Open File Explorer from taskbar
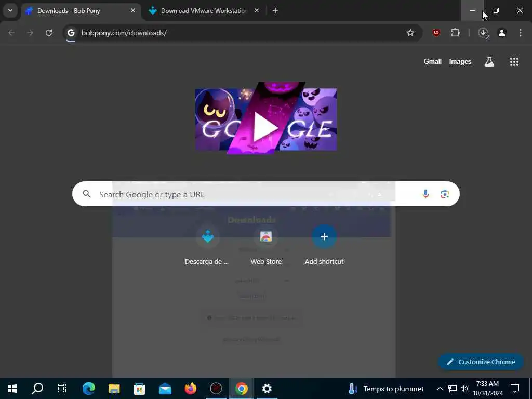The height and width of the screenshot is (399, 532). pyautogui.click(x=114, y=389)
